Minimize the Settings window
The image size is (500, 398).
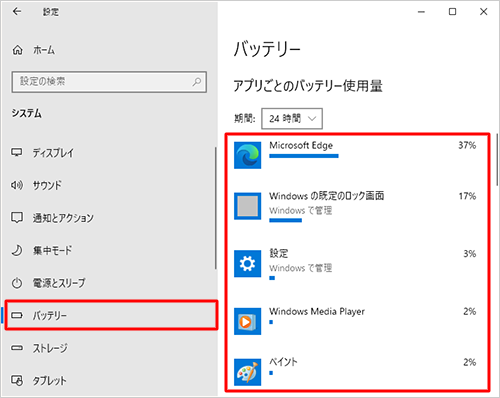pyautogui.click(x=421, y=12)
